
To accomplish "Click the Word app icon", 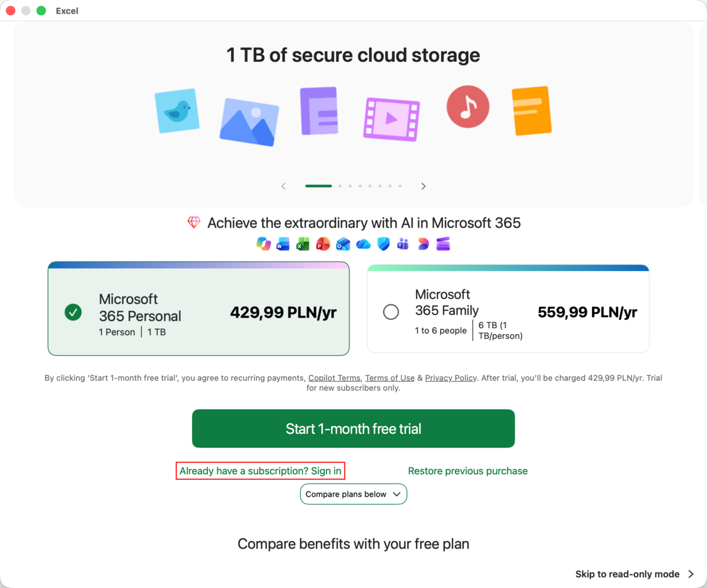I will [x=283, y=243].
